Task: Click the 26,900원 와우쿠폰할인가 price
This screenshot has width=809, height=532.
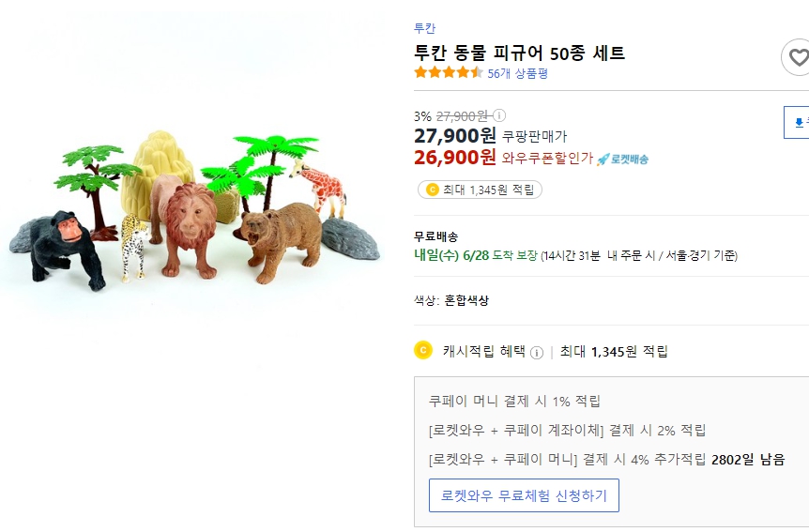Action: pyautogui.click(x=455, y=158)
